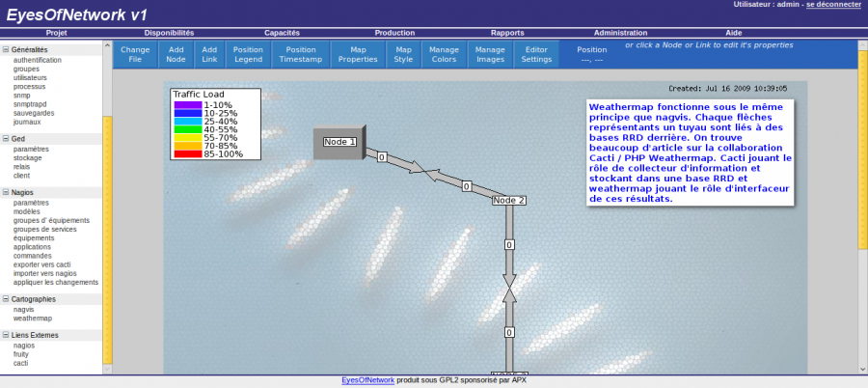The image size is (868, 388).
Task: Open the snmp sidebar entry
Action: (x=21, y=96)
